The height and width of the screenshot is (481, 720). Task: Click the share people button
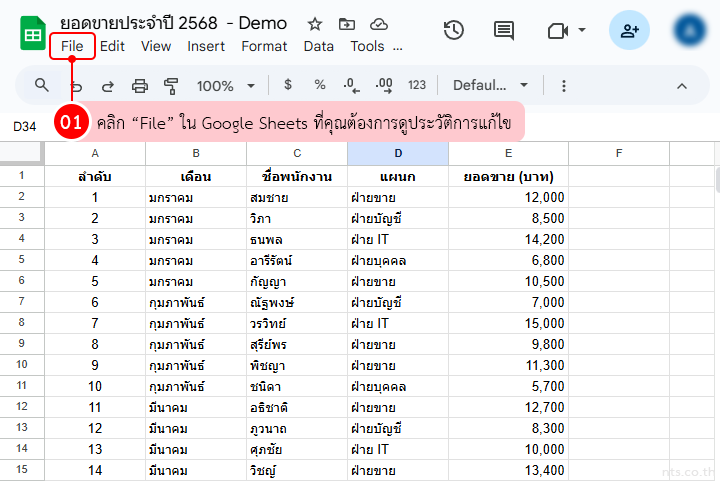(x=629, y=30)
